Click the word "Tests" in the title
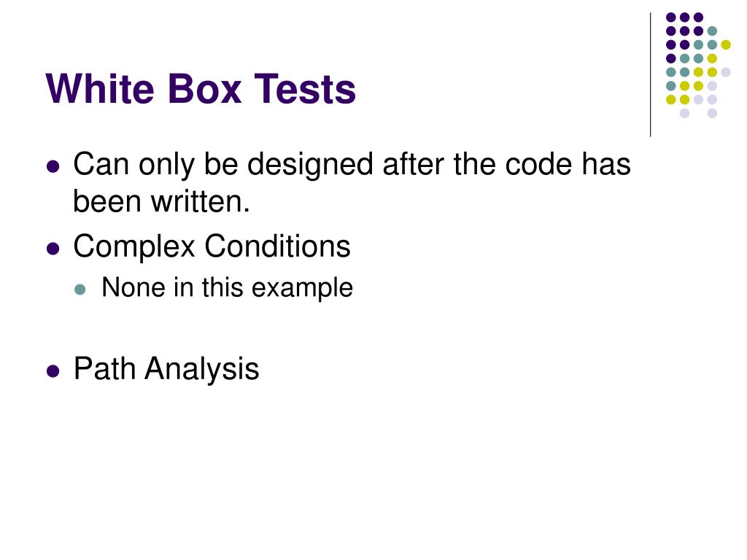Viewport: 747px width, 560px height. tap(305, 88)
